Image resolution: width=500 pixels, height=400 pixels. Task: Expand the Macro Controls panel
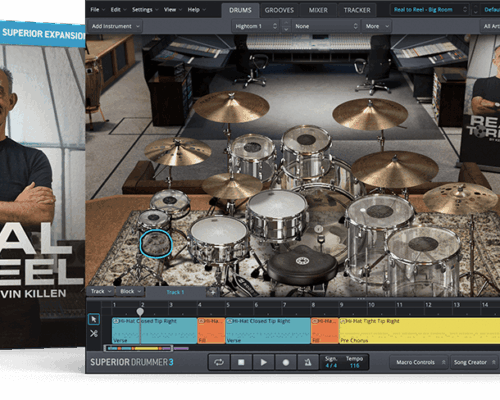pyautogui.click(x=420, y=362)
